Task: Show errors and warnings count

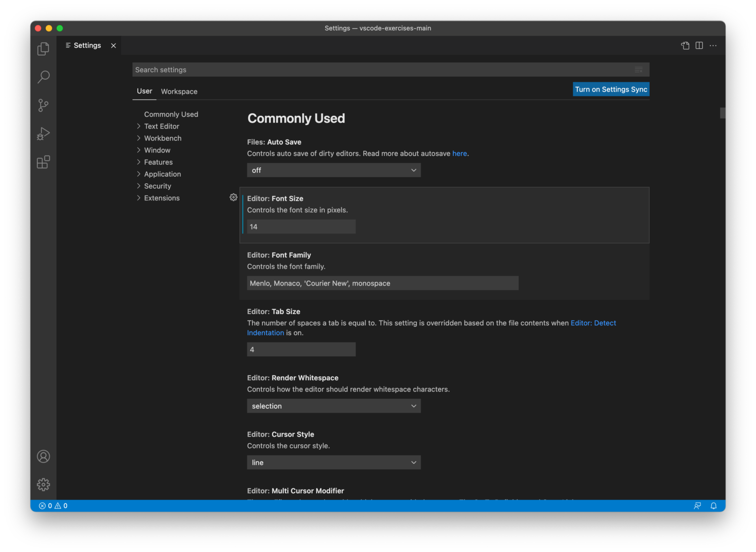Action: coord(53,506)
